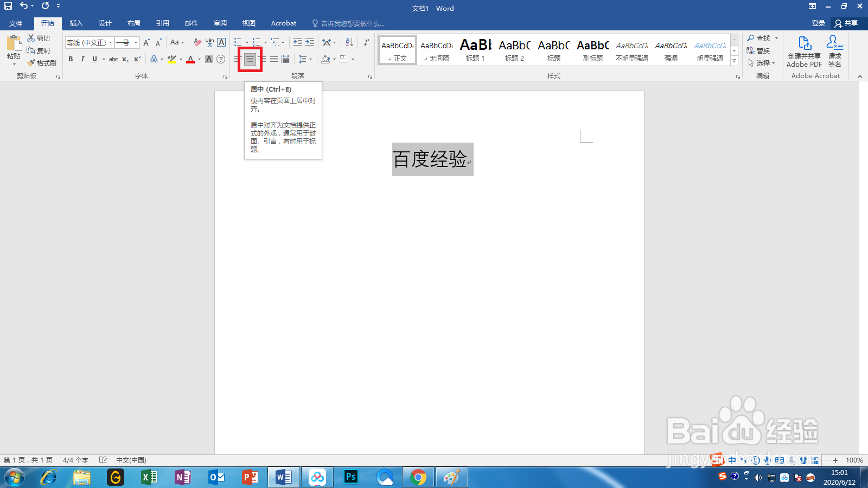Click the Cut (剪切) button
The width and height of the screenshot is (868, 488).
tap(39, 38)
